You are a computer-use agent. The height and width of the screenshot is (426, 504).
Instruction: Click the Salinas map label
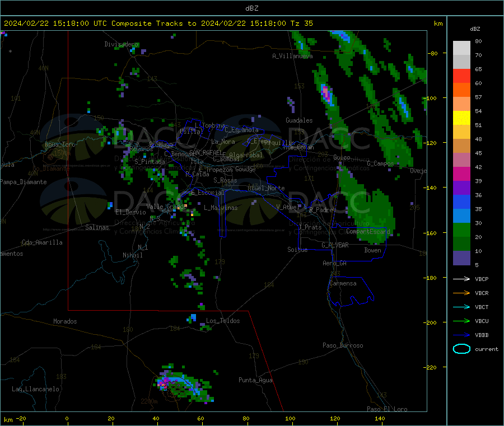(x=97, y=227)
